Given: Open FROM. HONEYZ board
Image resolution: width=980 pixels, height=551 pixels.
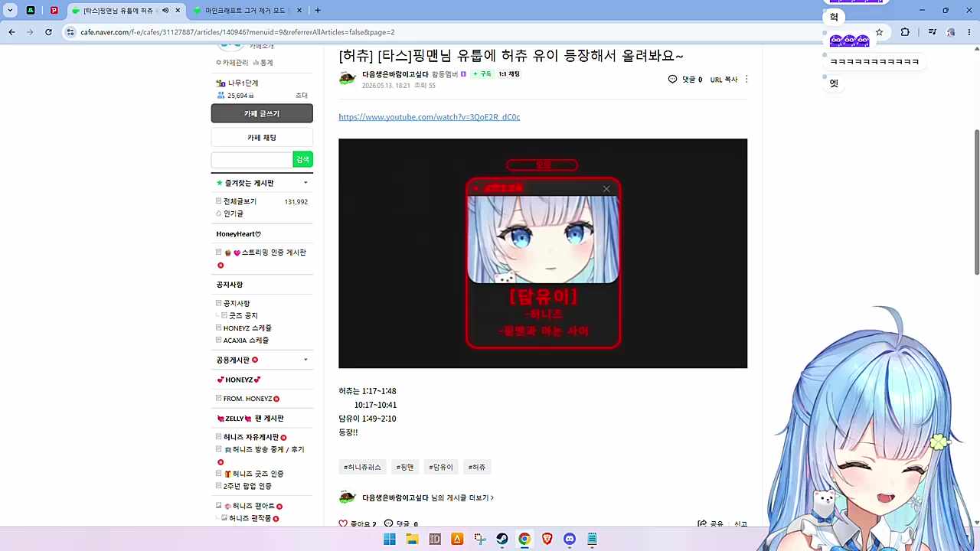Looking at the screenshot, I should [248, 399].
